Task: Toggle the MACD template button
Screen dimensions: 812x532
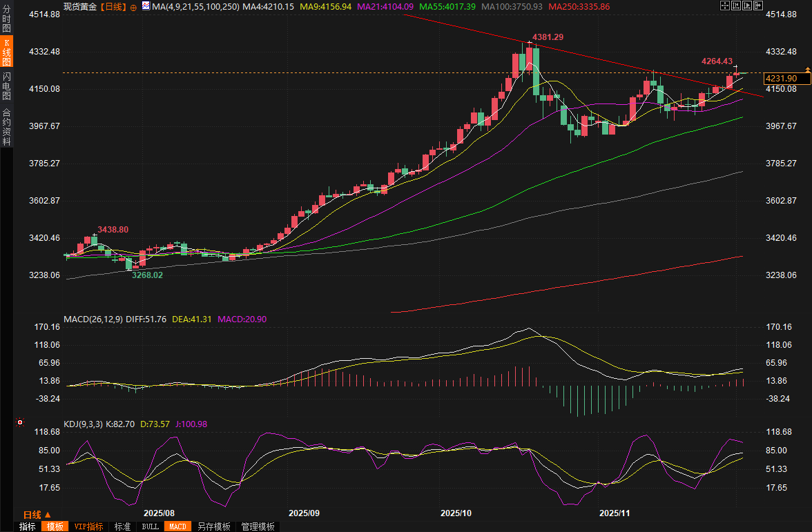Action: click(177, 526)
